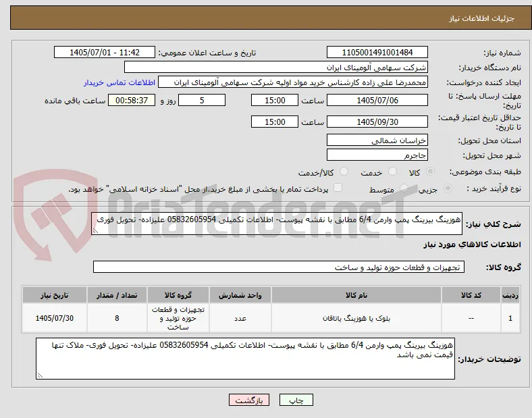
Task: Click the resize handle of buyer notes
Action: tap(40, 375)
